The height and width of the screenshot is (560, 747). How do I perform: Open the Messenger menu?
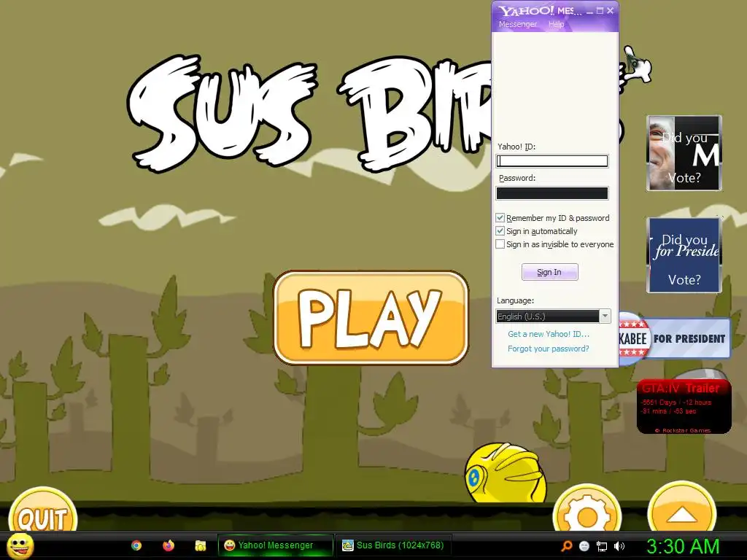coord(517,24)
